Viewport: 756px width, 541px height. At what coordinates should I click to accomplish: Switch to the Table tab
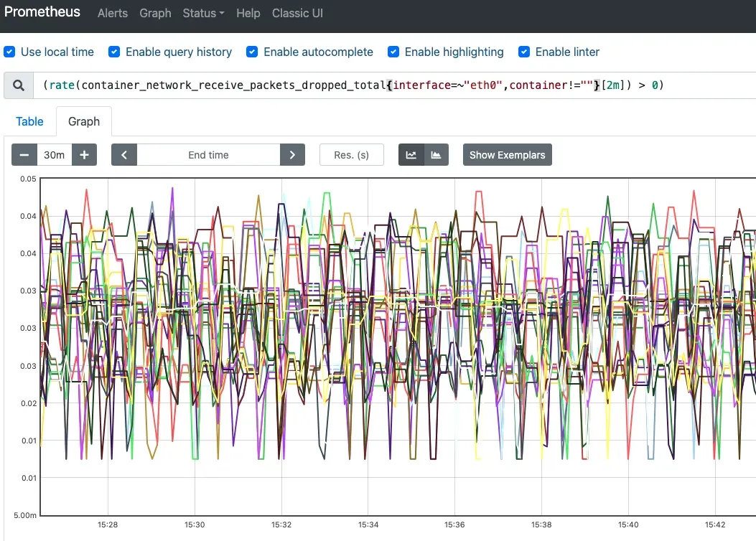(29, 121)
